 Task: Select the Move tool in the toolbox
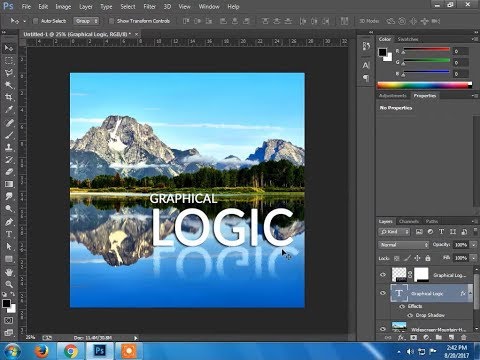[x=9, y=48]
